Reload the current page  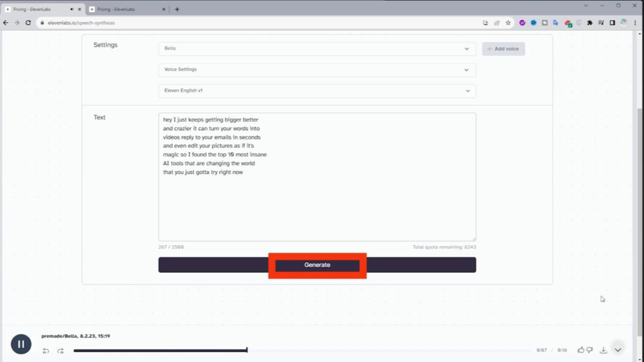(28, 23)
